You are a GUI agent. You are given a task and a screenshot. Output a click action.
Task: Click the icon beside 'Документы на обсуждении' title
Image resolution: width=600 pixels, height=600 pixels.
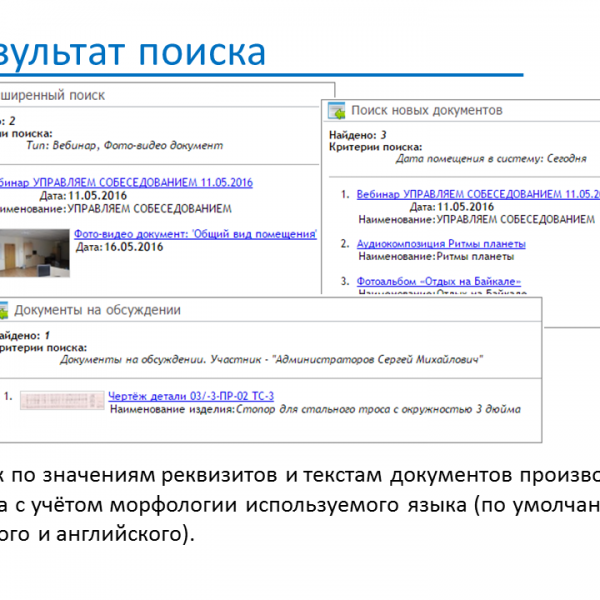(5, 309)
